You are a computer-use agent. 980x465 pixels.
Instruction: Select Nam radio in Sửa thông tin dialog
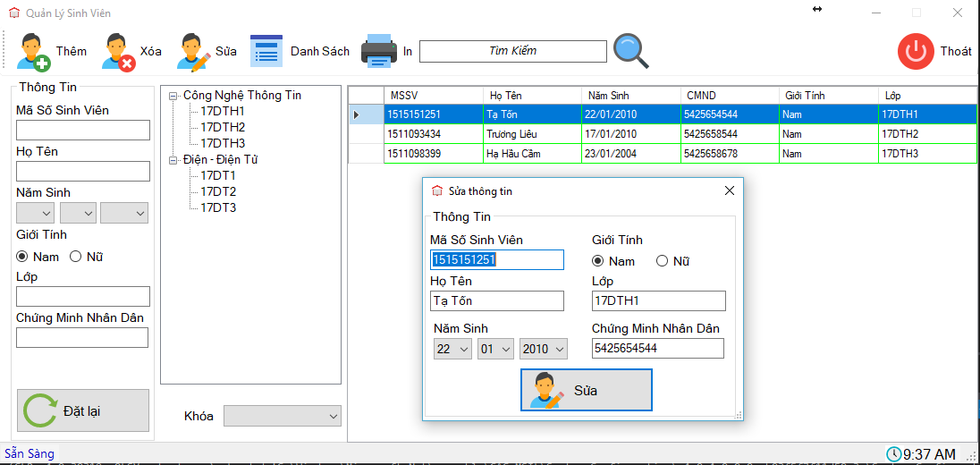coord(598,261)
